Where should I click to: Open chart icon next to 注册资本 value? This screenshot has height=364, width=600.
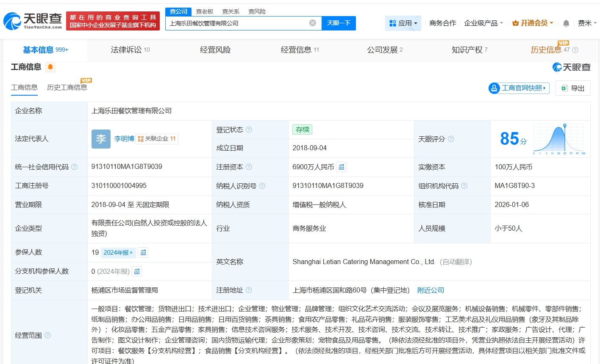(x=341, y=167)
